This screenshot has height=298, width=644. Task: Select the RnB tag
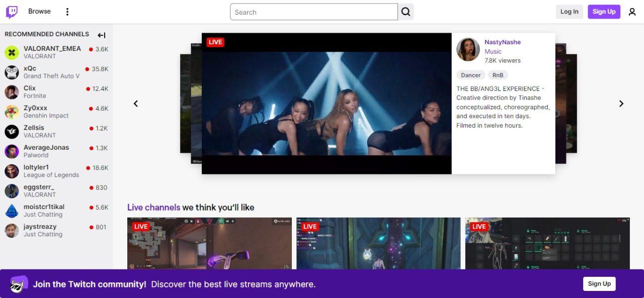(x=498, y=75)
